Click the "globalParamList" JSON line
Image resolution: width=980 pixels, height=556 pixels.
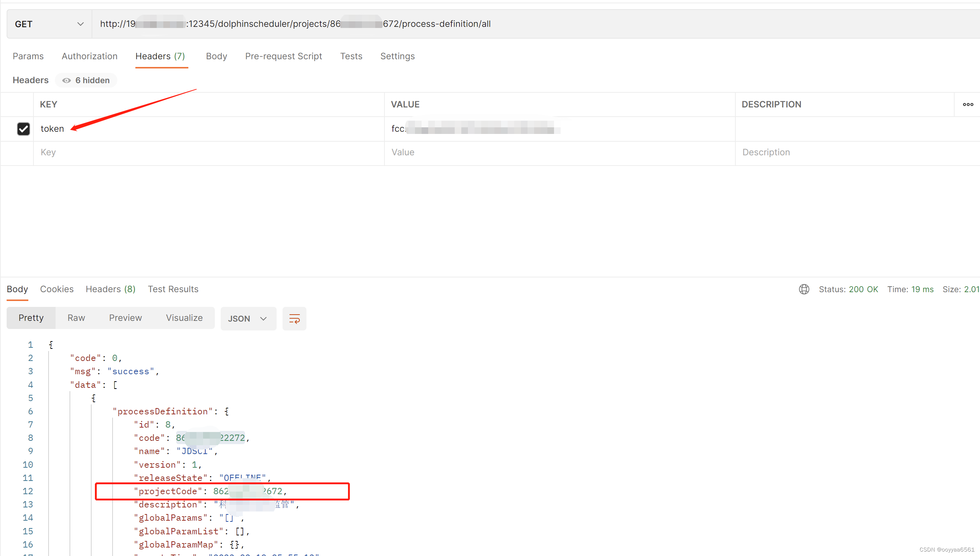click(x=192, y=532)
